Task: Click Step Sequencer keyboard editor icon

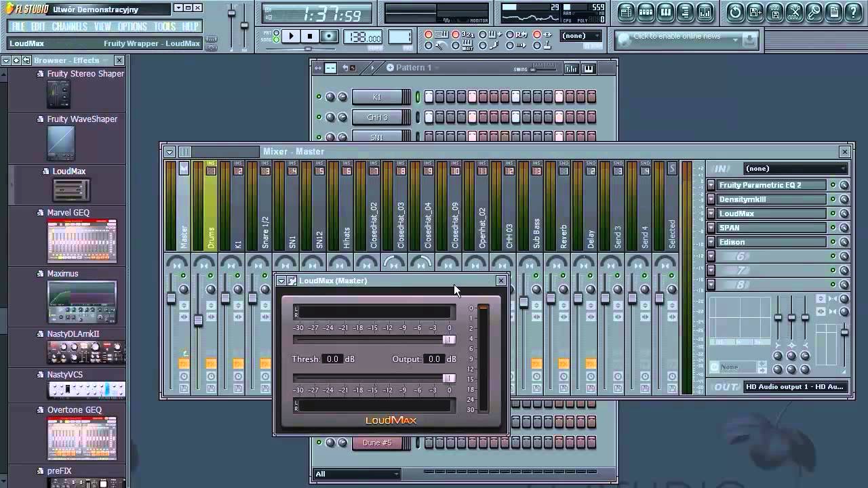Action: click(x=587, y=68)
